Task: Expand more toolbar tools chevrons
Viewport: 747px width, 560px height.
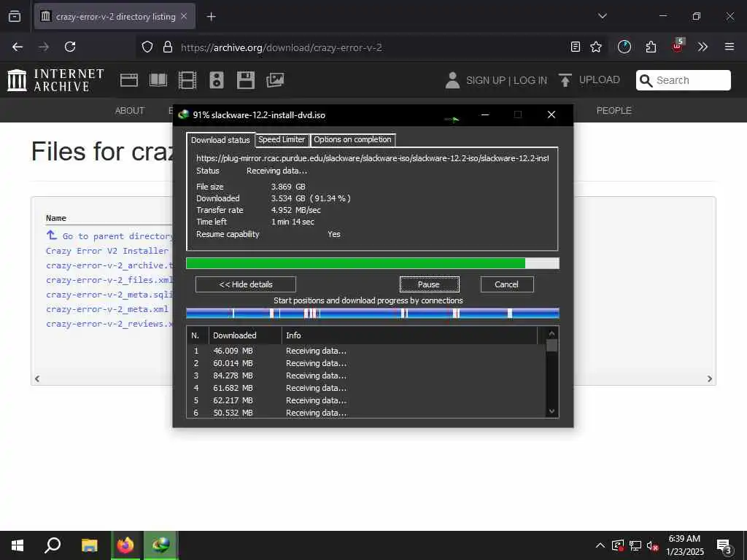Action: 703,47
